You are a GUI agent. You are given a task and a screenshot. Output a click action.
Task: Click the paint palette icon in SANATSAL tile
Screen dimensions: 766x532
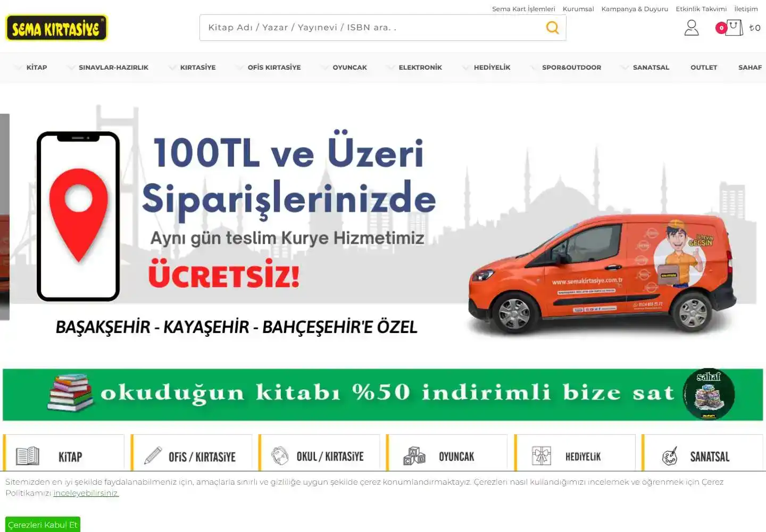[x=670, y=456]
